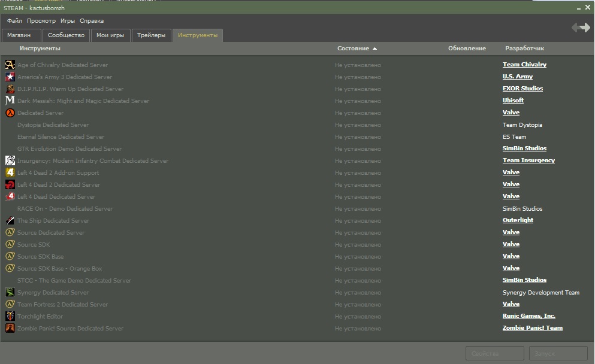Select Dark Messiah: Might and Magic Dedicated Server

83,101
